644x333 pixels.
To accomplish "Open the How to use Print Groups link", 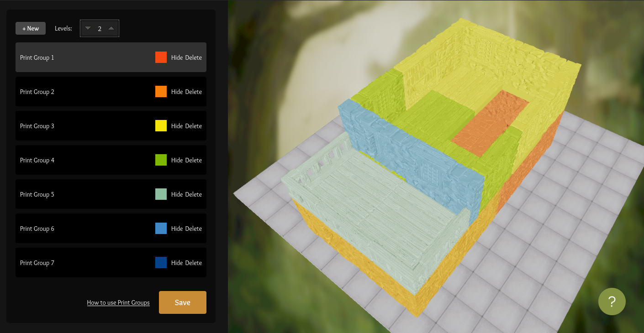I will pos(118,302).
